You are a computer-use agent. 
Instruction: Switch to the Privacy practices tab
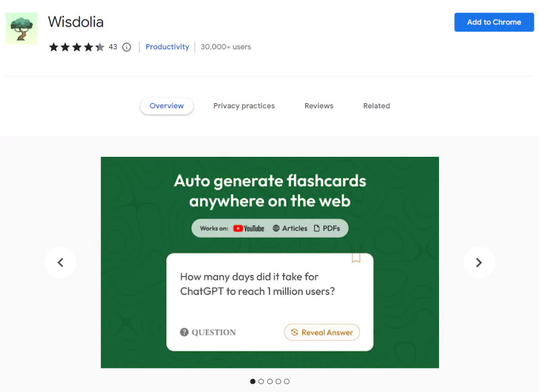[x=244, y=106]
